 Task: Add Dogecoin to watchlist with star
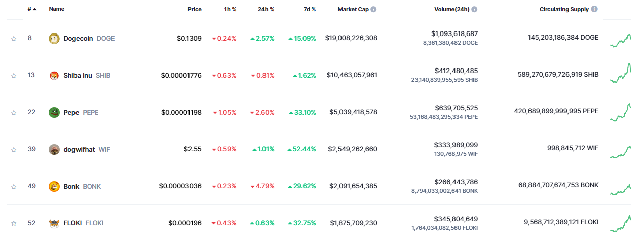pyautogui.click(x=14, y=38)
